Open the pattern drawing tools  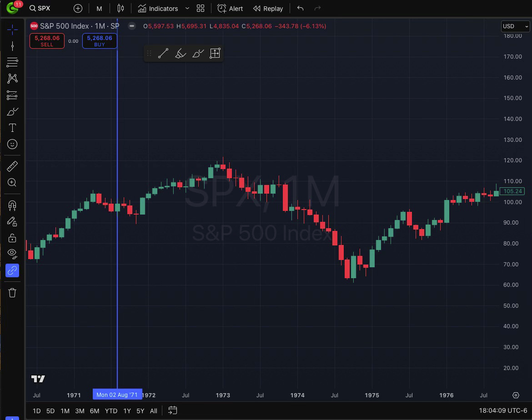[12, 78]
